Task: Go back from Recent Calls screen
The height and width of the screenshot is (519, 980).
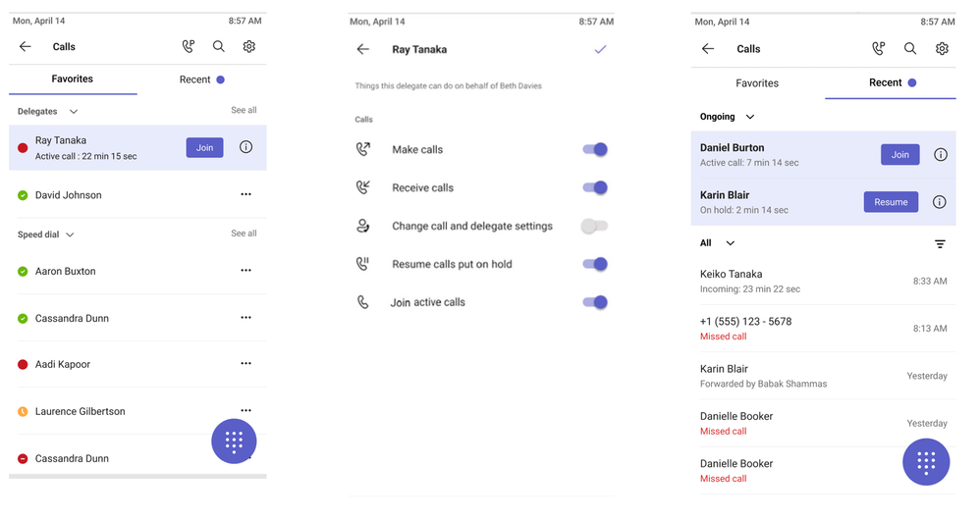Action: 707,49
